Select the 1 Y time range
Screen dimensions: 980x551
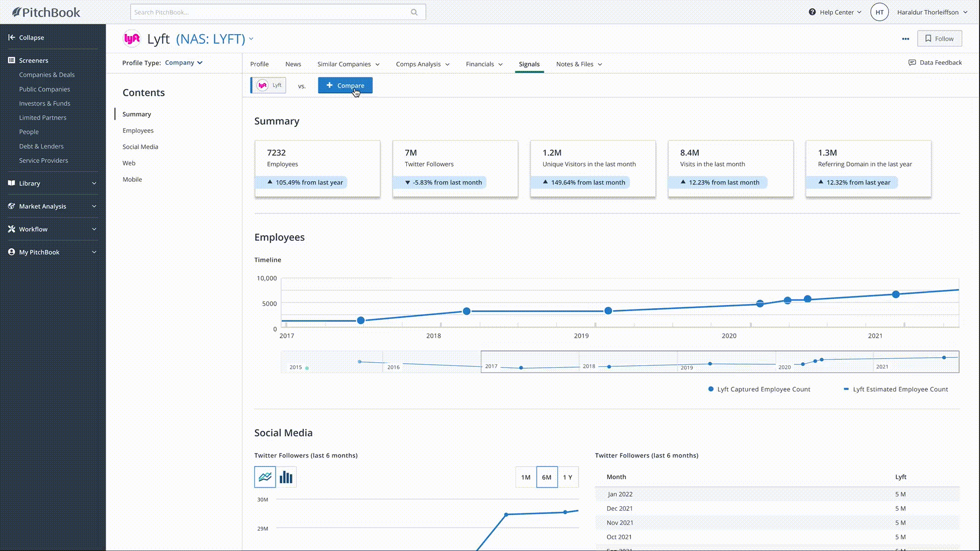pos(568,478)
